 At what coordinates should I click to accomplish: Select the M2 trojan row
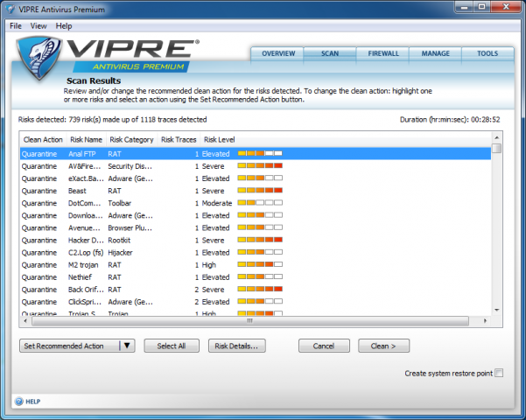point(256,264)
